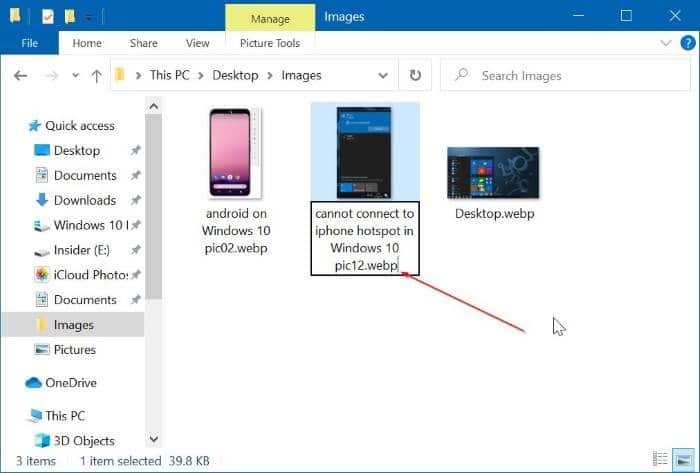
Task: Click the Quick access star icon
Action: click(34, 126)
